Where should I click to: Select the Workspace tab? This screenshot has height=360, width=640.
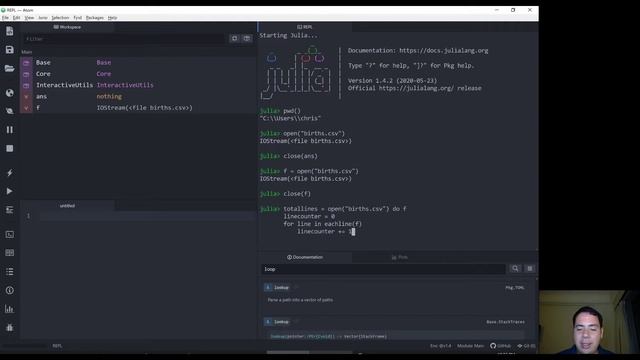coord(67,27)
